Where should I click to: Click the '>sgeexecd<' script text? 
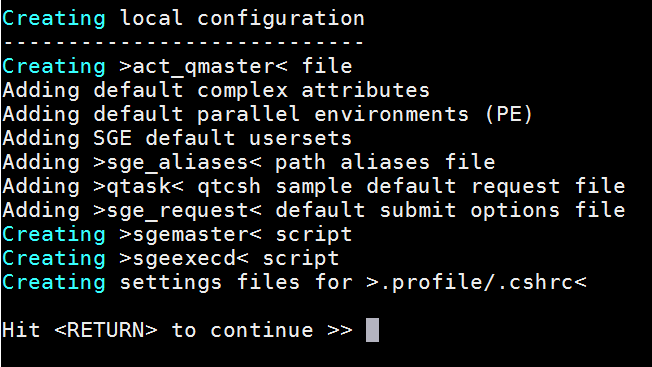click(184, 259)
